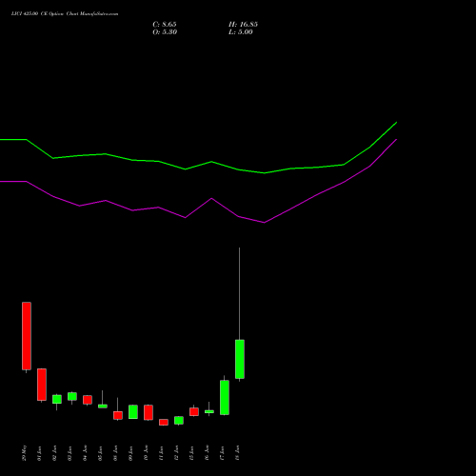Screen dimensions: 476x476
Task: Select the low value L: 5.00
Action: point(241,32)
